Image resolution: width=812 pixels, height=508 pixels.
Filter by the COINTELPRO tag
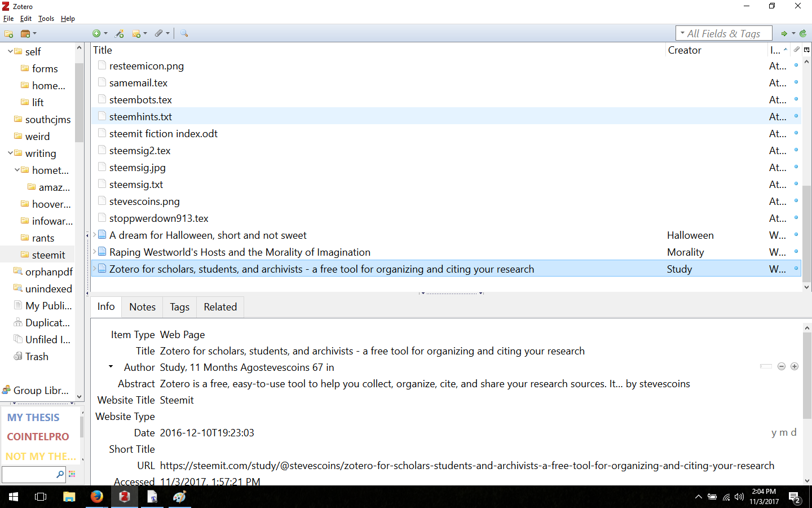click(x=38, y=436)
